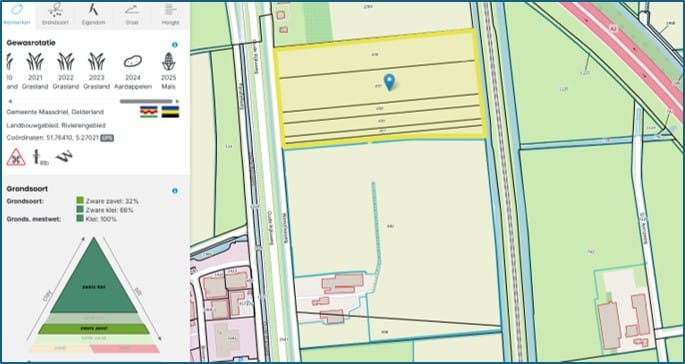Click the zigzag W icon
Image resolution: width=685 pixels, height=364 pixels.
(x=64, y=156)
